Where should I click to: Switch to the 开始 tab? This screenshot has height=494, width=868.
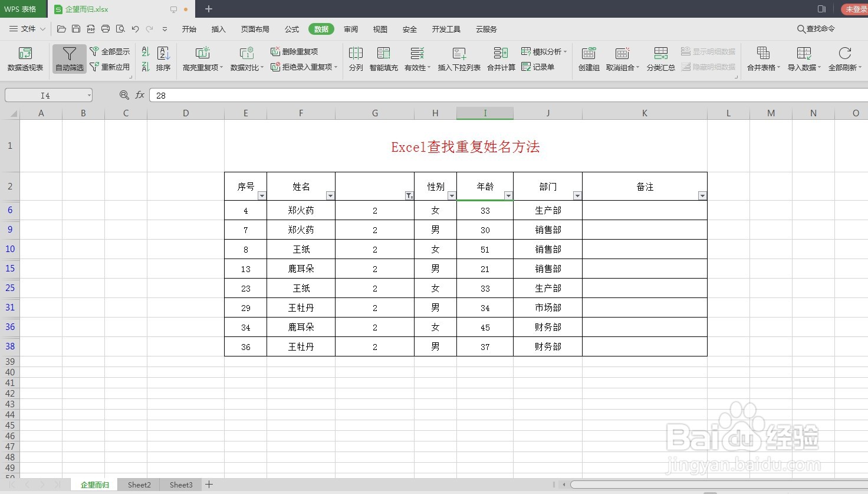(x=189, y=29)
